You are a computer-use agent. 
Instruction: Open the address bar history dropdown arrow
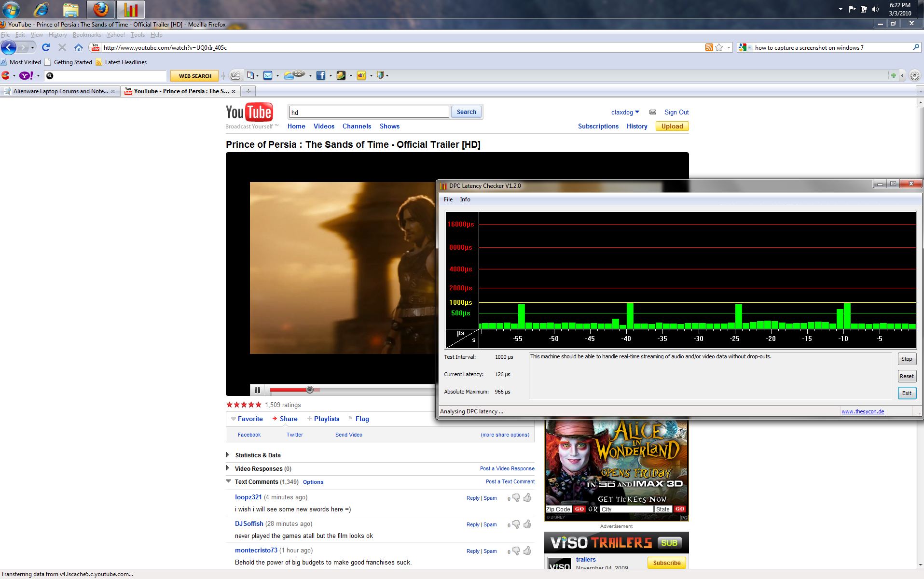click(729, 47)
